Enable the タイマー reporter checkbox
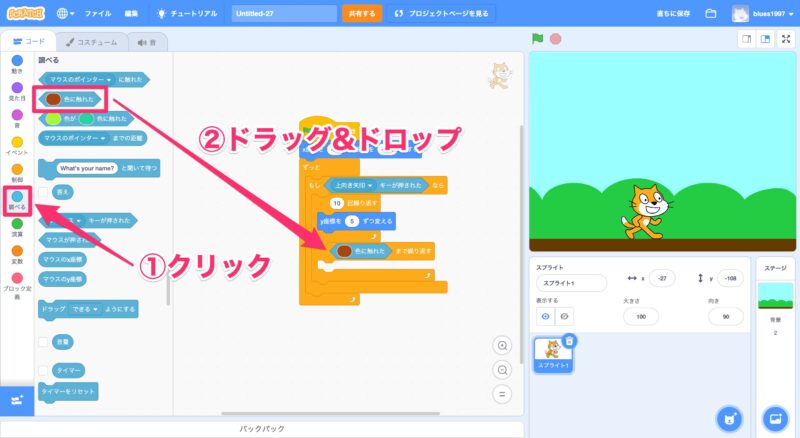 pos(43,369)
